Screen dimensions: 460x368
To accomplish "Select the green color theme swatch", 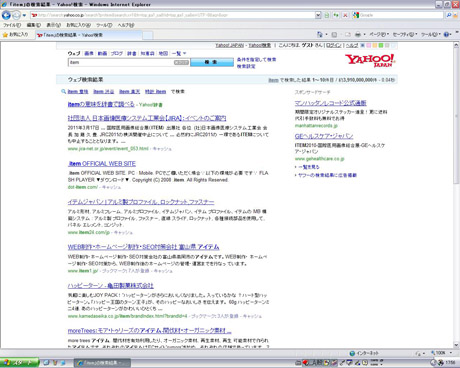I will (x=381, y=45).
